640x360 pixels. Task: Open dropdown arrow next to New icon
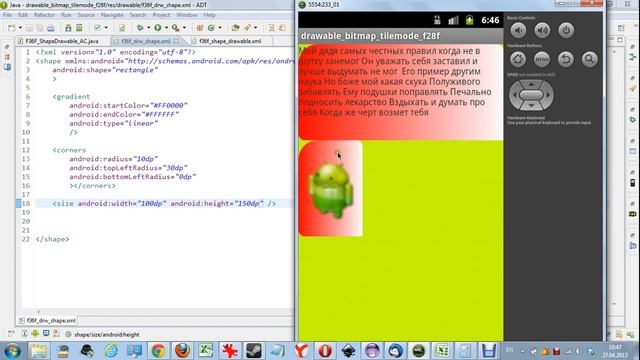pos(20,28)
